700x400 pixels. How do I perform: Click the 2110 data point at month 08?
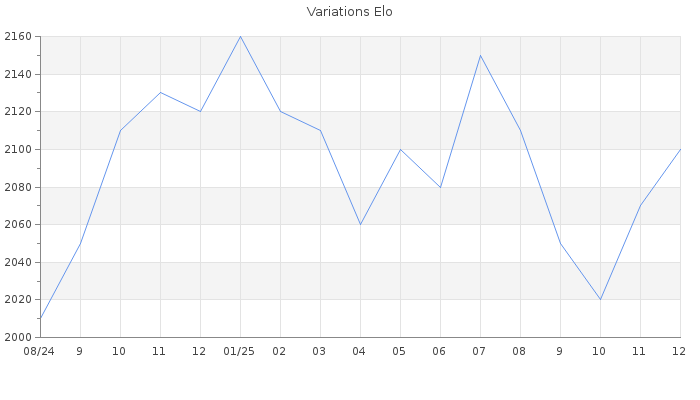pyautogui.click(x=520, y=130)
